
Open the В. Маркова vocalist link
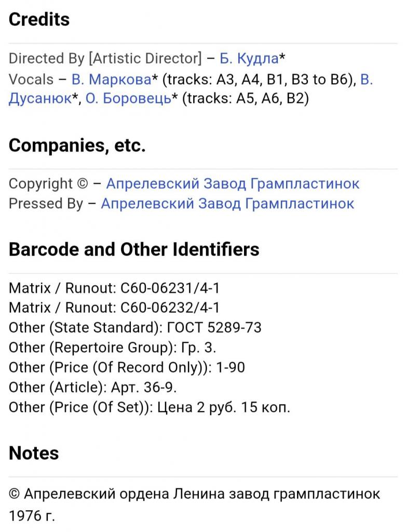tap(111, 79)
